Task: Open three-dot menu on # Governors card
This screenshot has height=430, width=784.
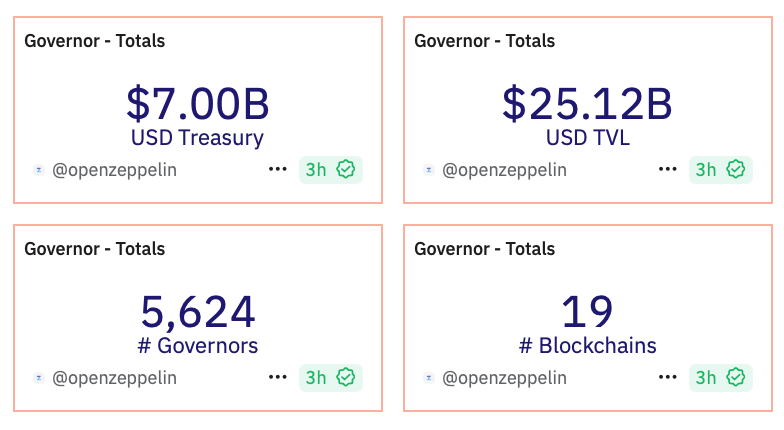Action: pyautogui.click(x=278, y=378)
